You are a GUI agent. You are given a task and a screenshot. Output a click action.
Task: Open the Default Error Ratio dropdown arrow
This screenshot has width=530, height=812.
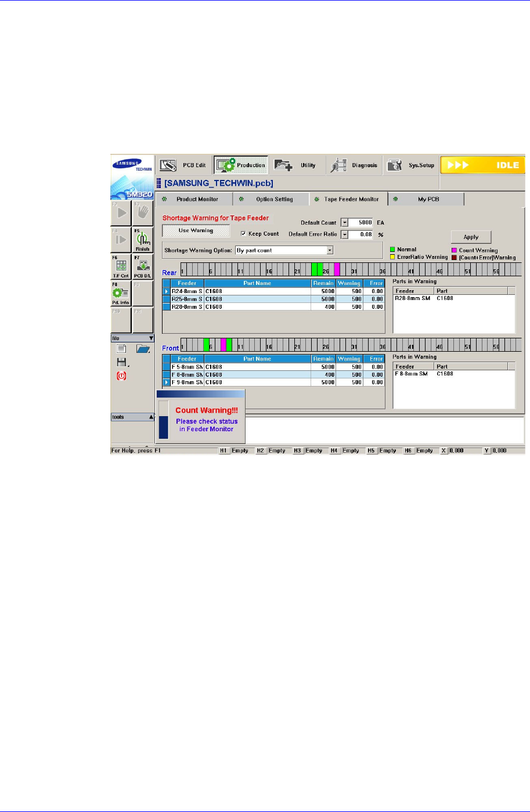point(344,234)
